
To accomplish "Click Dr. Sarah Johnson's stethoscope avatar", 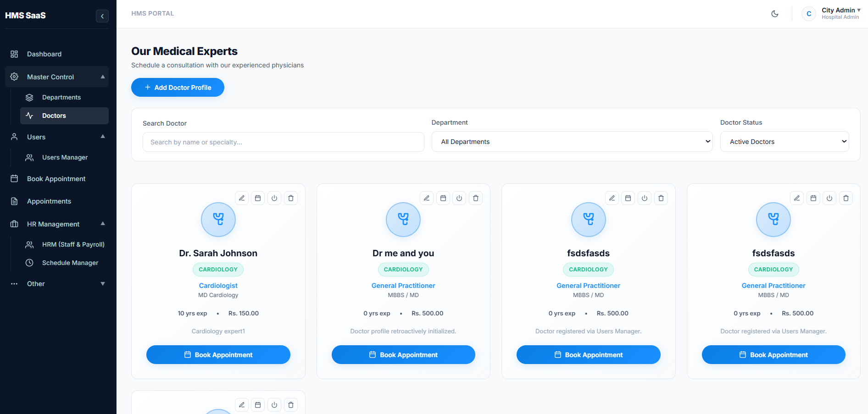I will [218, 220].
